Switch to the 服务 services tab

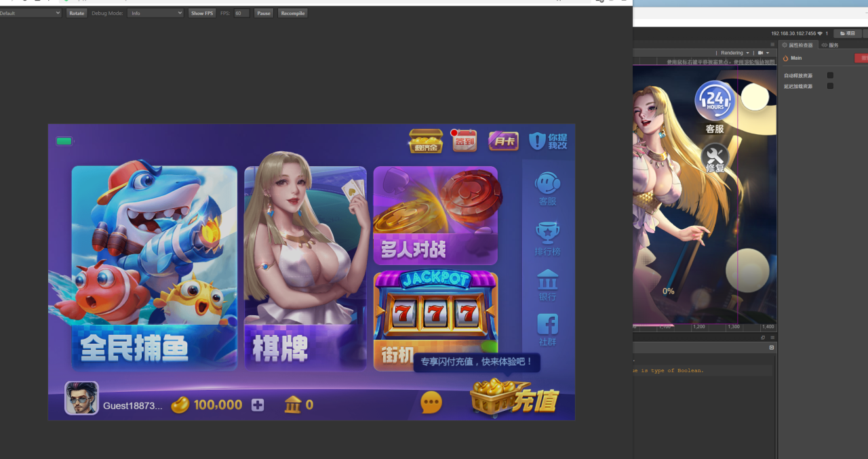click(830, 45)
